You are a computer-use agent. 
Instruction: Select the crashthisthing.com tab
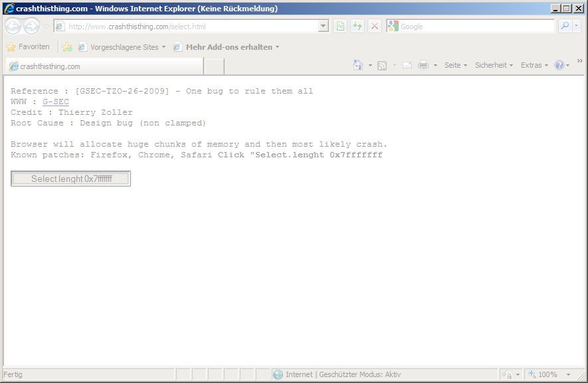[104, 66]
